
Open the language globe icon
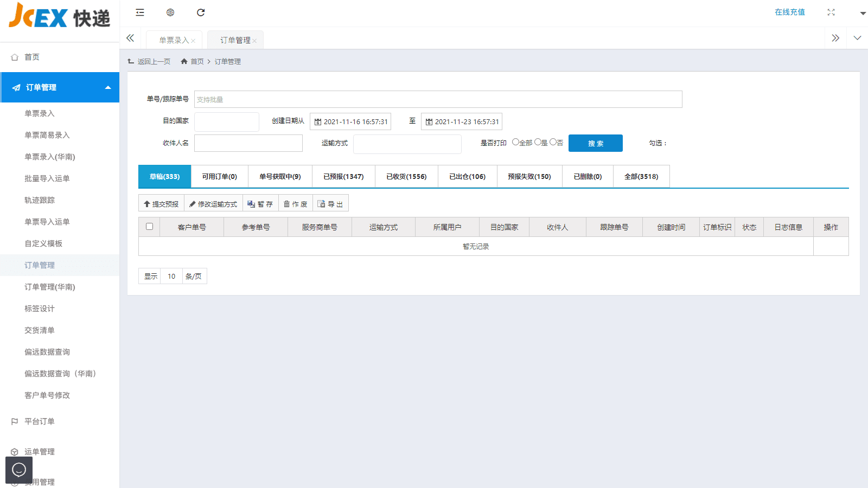click(170, 12)
